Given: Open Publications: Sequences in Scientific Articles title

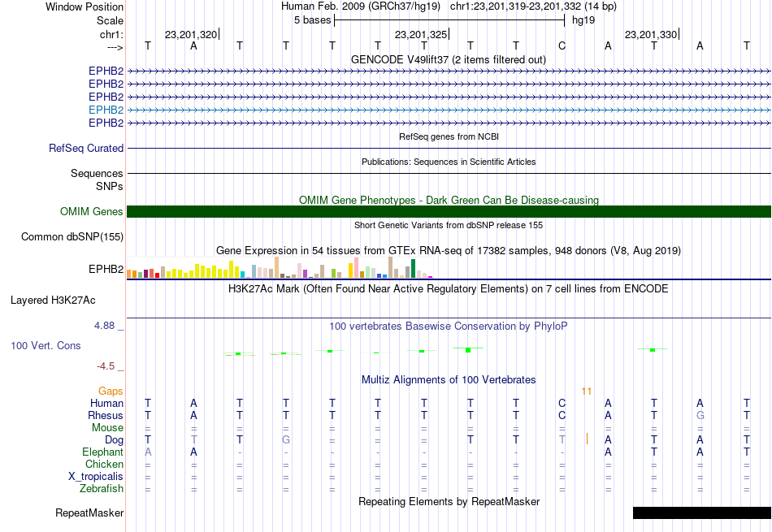Looking at the screenshot, I should [449, 162].
